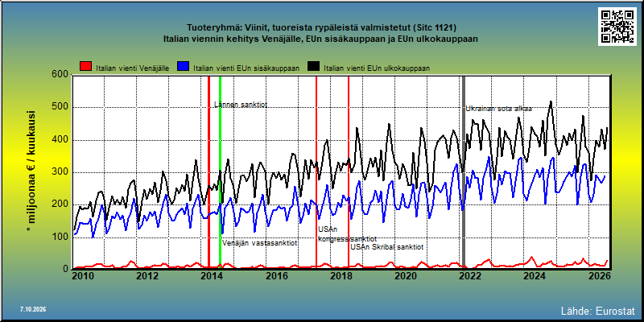
Task: Click the 'Lähde: Eurostat' source label
Action: (x=598, y=311)
